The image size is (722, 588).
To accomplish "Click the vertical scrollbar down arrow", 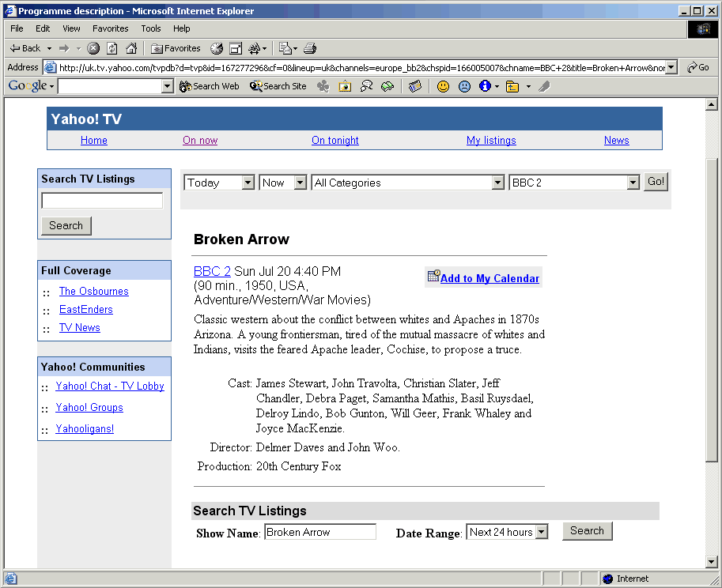I will coord(712,561).
